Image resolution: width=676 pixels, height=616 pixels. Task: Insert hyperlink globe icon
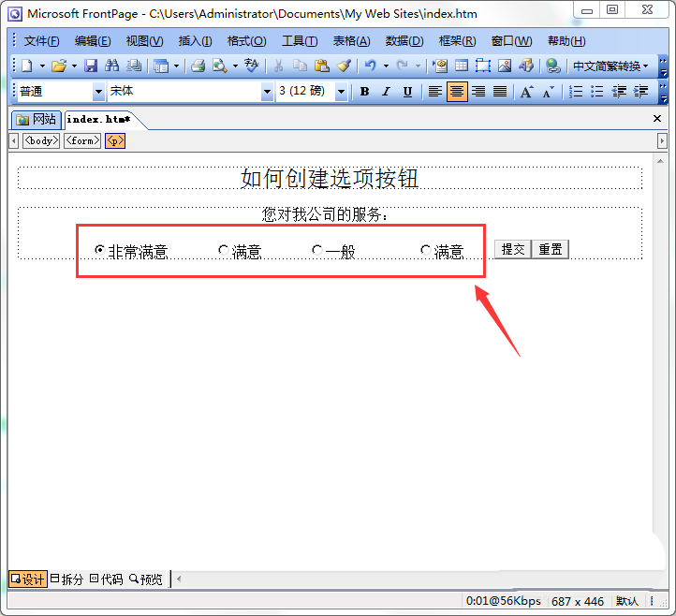[x=553, y=66]
